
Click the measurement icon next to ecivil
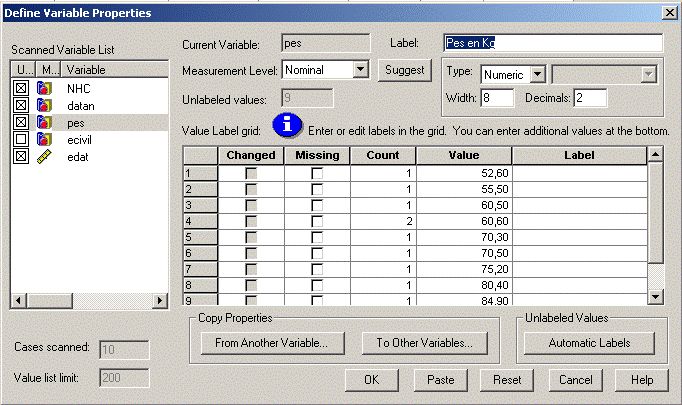coord(44,139)
